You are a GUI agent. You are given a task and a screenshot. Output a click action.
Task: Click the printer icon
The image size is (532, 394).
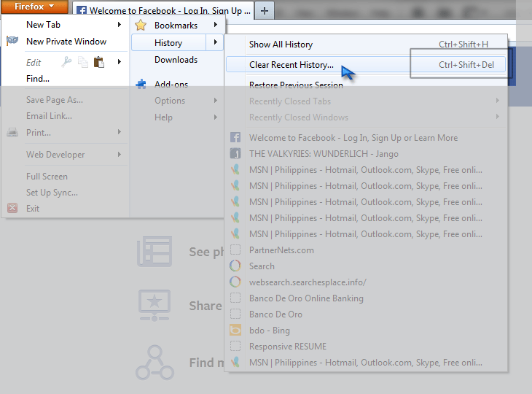[x=12, y=133]
